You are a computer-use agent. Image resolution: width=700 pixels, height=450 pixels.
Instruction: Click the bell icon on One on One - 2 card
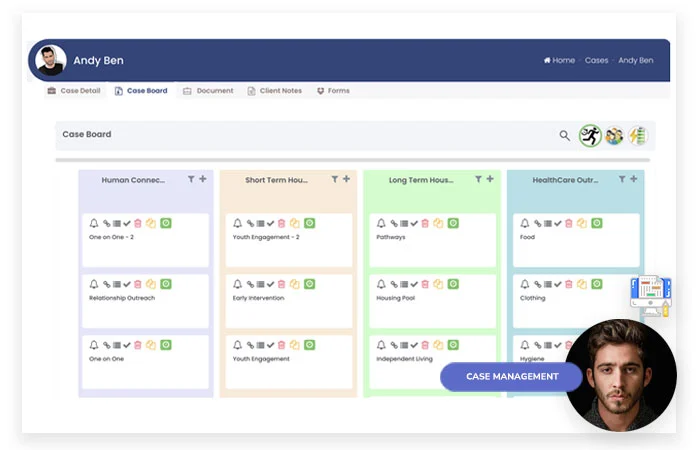[x=94, y=223]
